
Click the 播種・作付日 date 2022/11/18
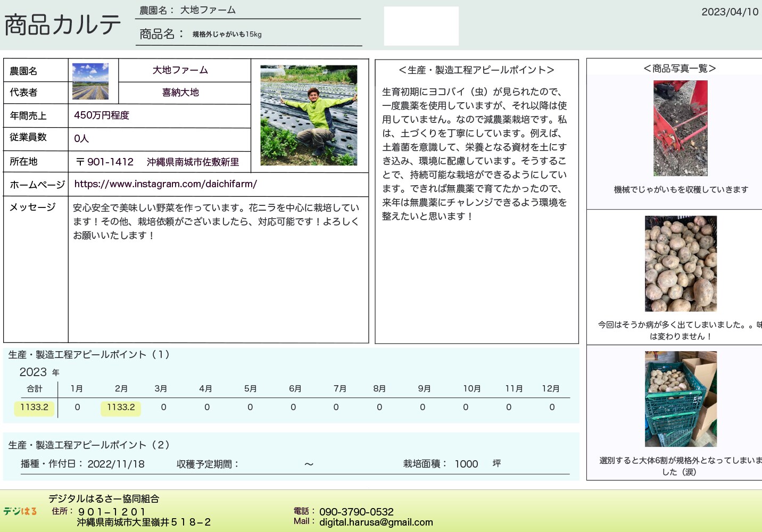tap(116, 464)
